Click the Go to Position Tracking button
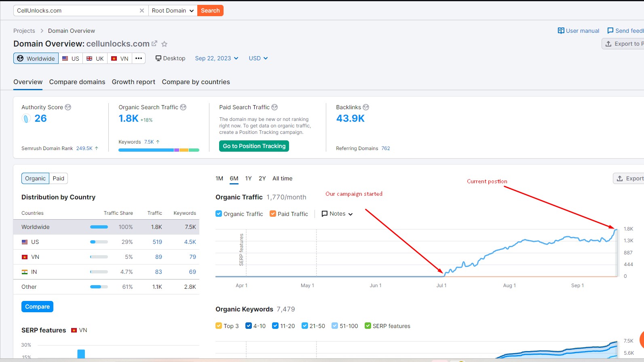The image size is (644, 362). pyautogui.click(x=254, y=146)
